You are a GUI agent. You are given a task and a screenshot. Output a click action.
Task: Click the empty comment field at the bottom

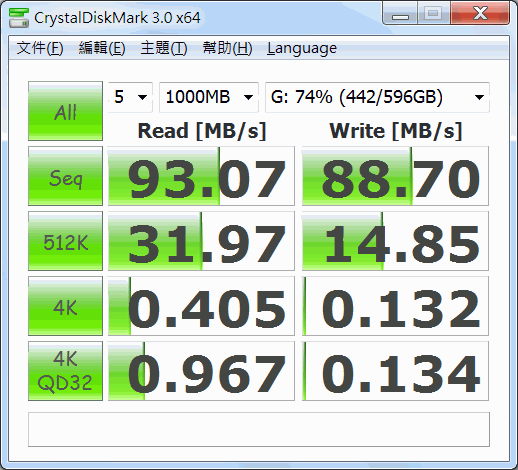pyautogui.click(x=259, y=429)
